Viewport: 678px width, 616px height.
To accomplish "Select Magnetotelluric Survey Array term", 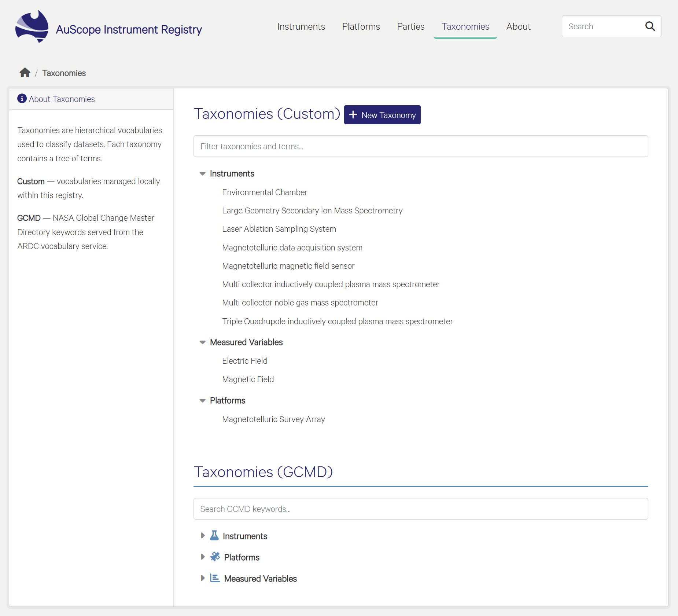I will pyautogui.click(x=273, y=419).
